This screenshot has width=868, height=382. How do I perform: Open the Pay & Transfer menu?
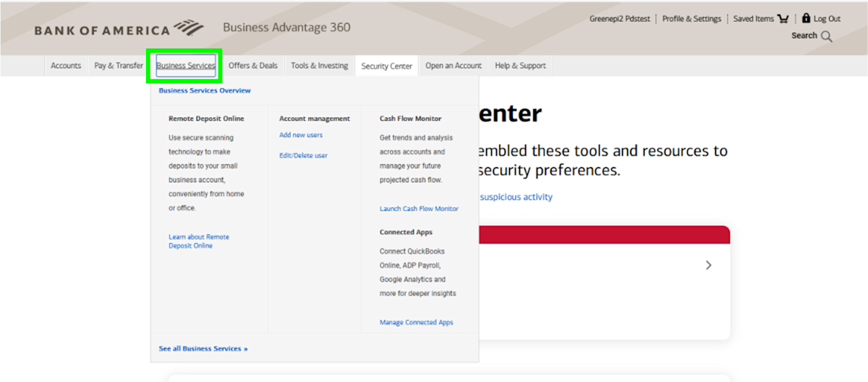[119, 66]
